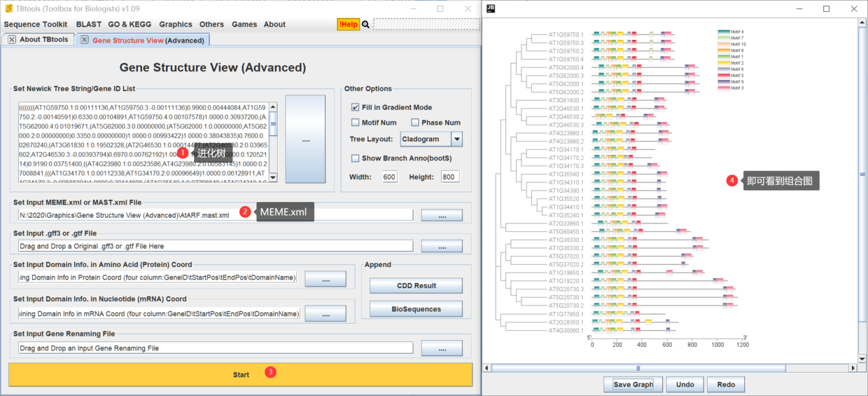Image resolution: width=868 pixels, height=396 pixels.
Task: Open the About menu
Action: click(274, 25)
